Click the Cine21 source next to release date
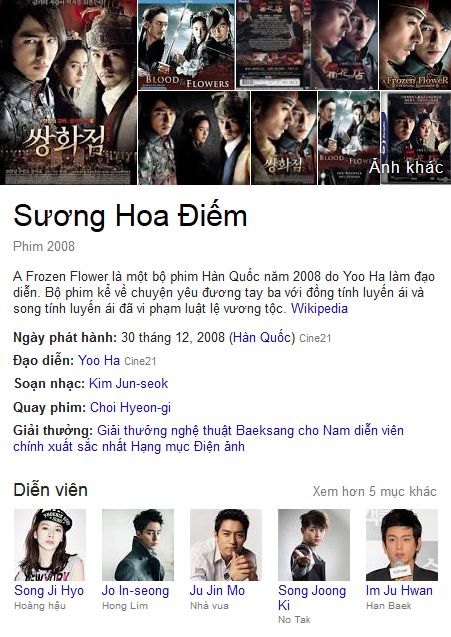The width and height of the screenshot is (451, 637). click(315, 338)
